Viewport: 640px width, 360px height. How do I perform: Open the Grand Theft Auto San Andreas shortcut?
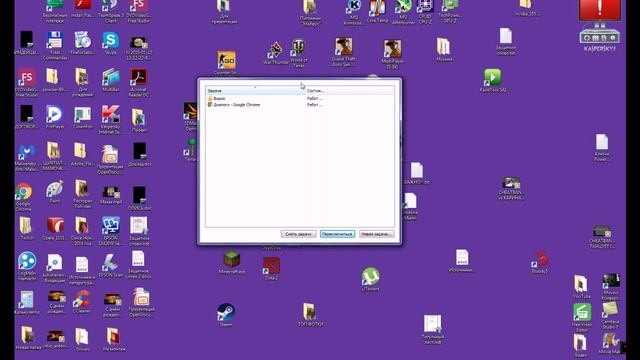pyautogui.click(x=344, y=52)
